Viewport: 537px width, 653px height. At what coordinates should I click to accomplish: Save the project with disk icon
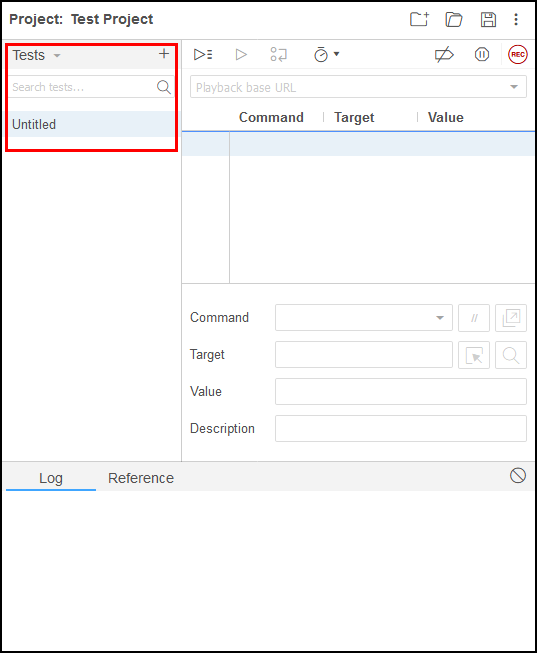488,19
